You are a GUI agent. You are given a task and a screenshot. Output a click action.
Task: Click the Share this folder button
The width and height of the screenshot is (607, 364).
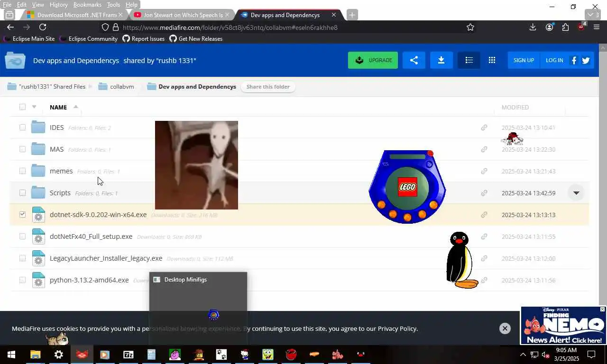[268, 87]
